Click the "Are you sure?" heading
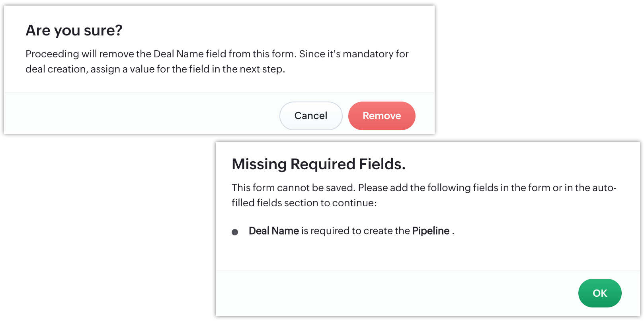644x321 pixels. click(74, 31)
